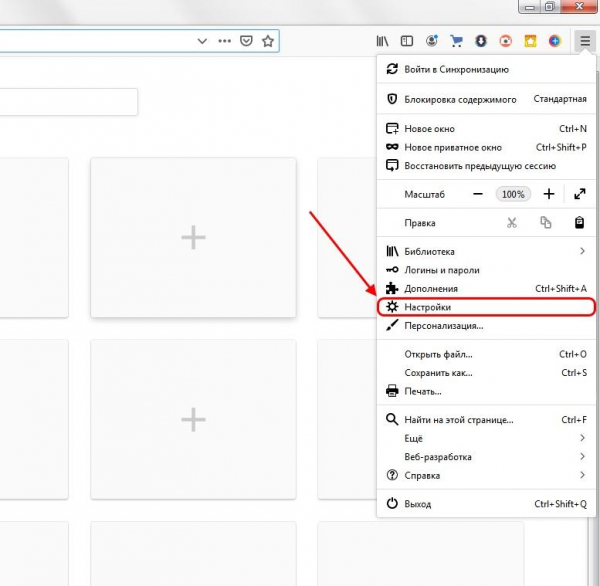Enter full screen with the arrows icon
This screenshot has width=600, height=586.
click(x=580, y=194)
